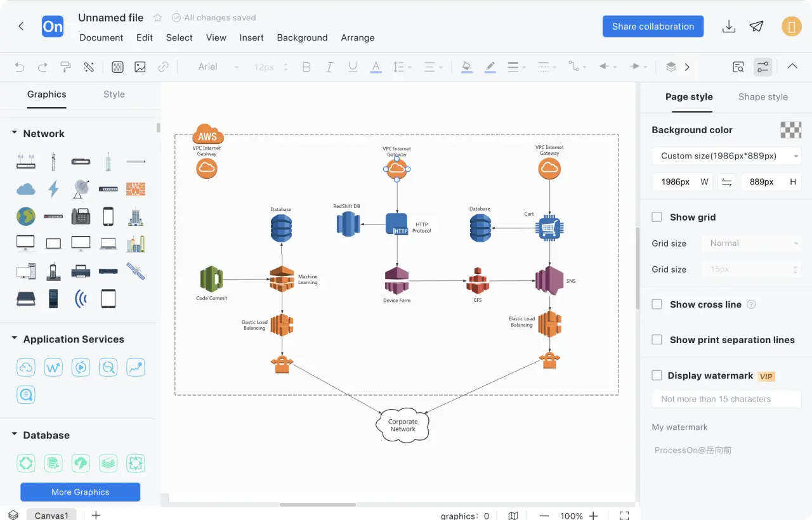Click the undo arrow in toolbar

(20, 67)
